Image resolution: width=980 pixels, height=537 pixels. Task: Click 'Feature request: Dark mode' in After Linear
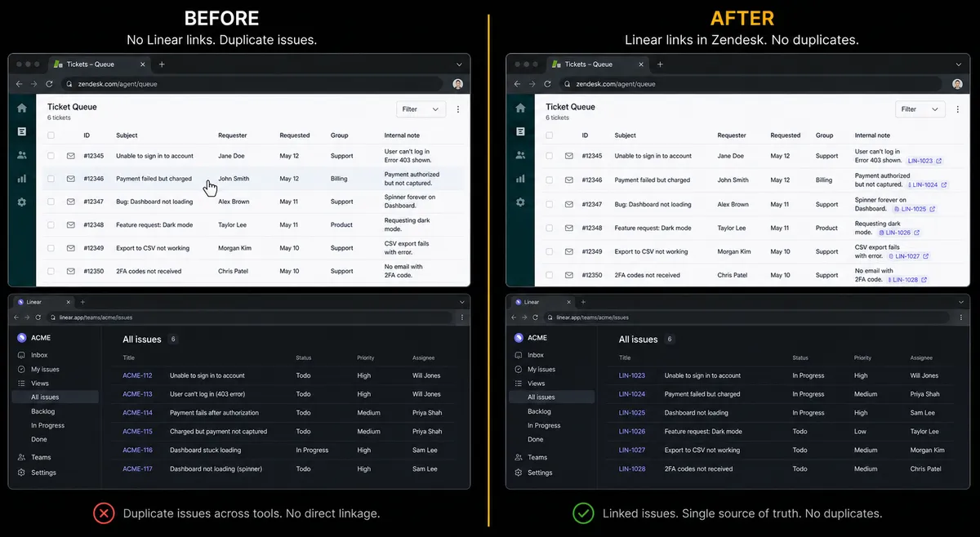coord(703,432)
